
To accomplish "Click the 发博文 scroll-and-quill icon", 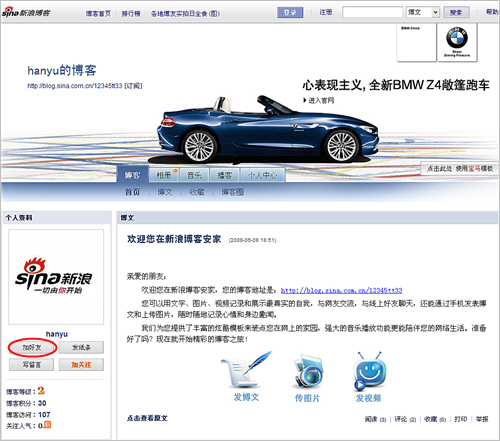I will point(246,369).
